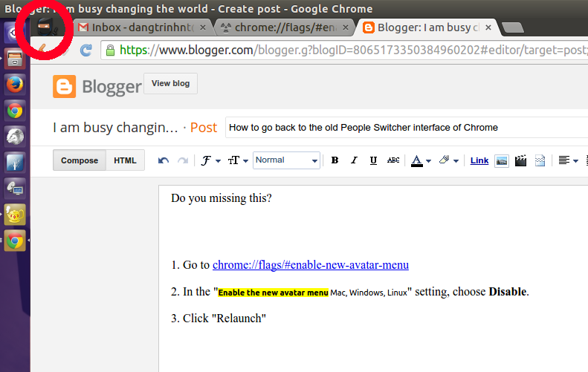Apply underline formatting
Viewport: 588px width, 372px height.
click(373, 160)
